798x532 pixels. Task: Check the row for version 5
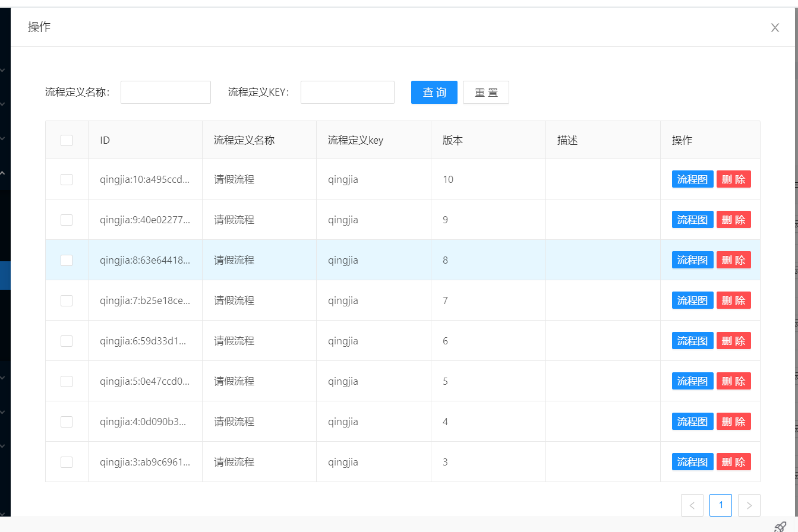pyautogui.click(x=67, y=381)
